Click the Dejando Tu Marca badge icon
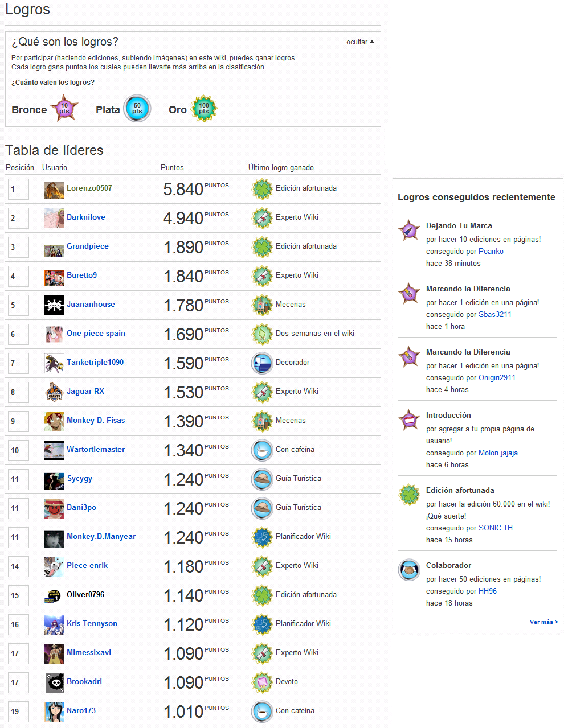Viewport: 564px width, 728px height. pos(409,230)
